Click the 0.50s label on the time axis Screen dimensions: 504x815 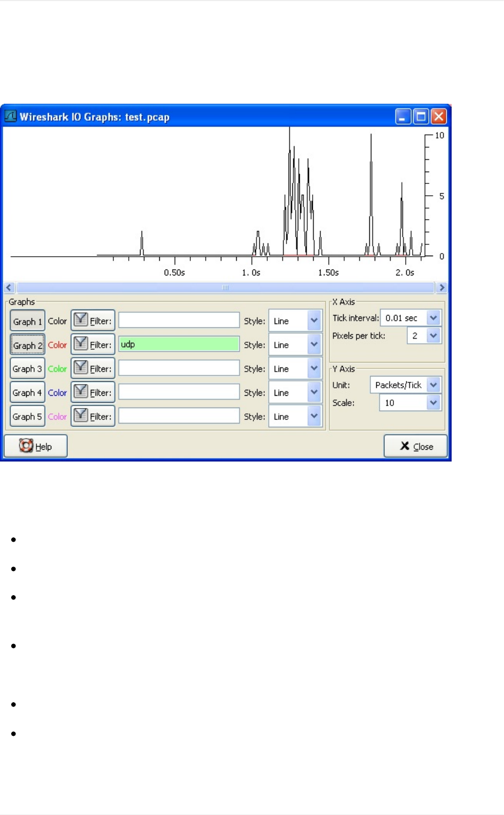(175, 273)
